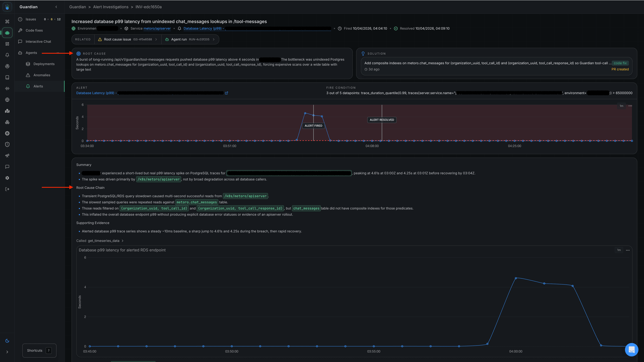644x362 pixels.
Task: Open Root cause issue ISS-4f5e8588 chevron
Action: [x=156, y=39]
